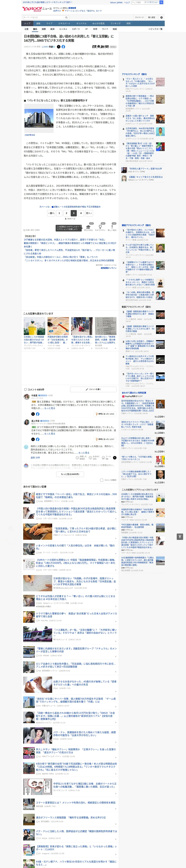Open the トリセツショー search suggestion dropdown
This screenshot has height=868, width=186.
click(x=152, y=2)
